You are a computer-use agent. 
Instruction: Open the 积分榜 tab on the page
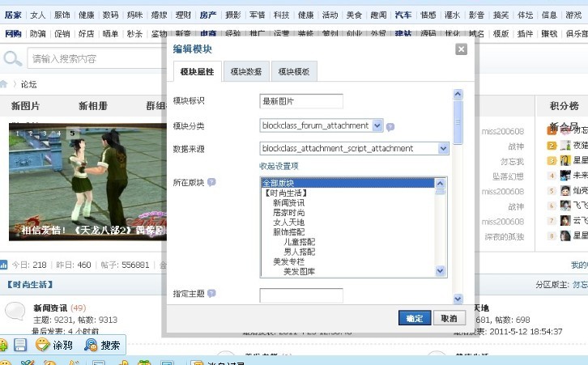[564, 106]
